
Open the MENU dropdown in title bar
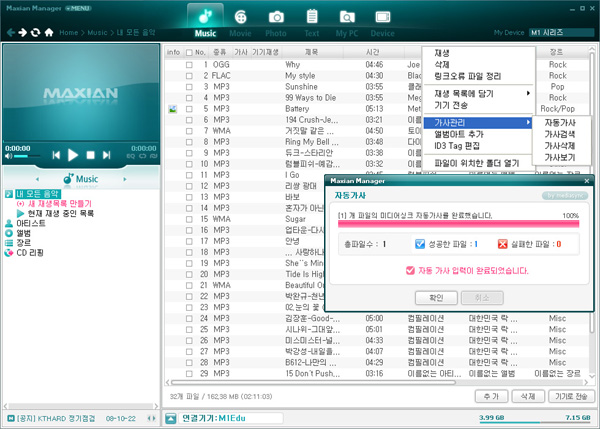[x=78, y=8]
